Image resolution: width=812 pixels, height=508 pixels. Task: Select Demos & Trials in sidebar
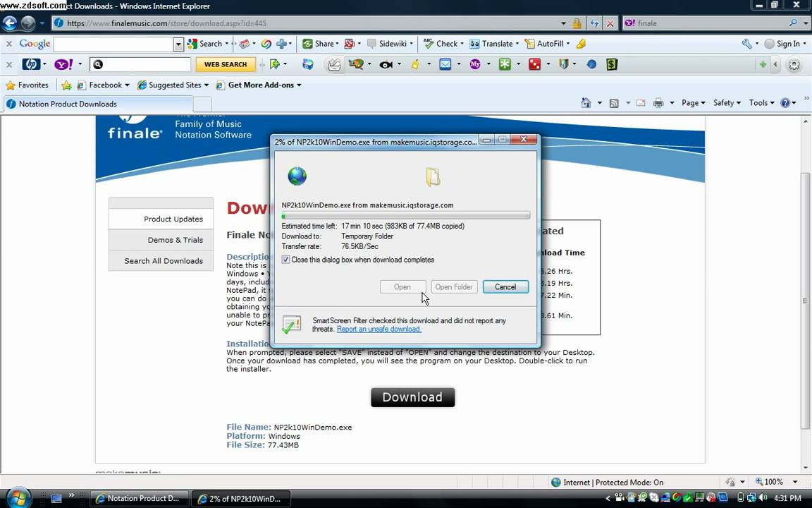161,240
